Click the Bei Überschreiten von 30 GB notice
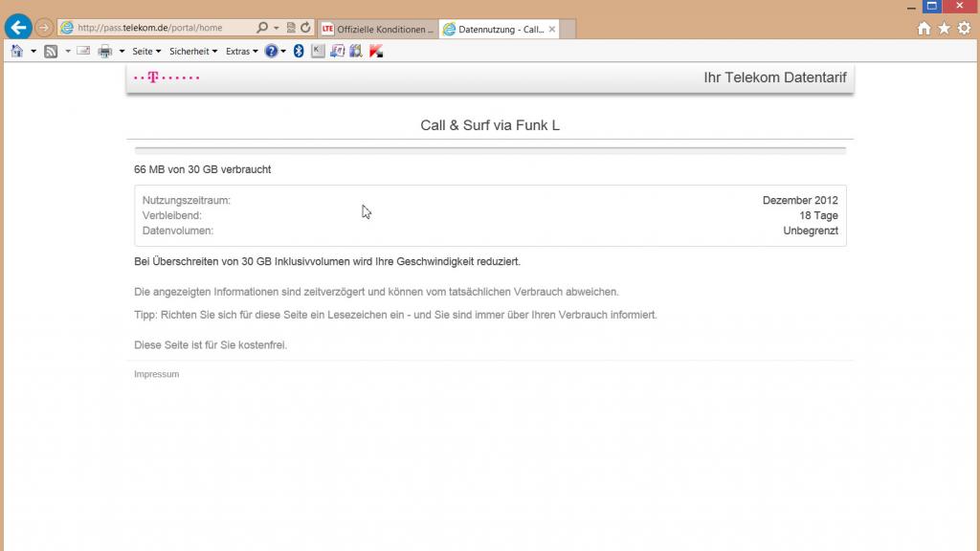Image resolution: width=980 pixels, height=551 pixels. point(327,262)
